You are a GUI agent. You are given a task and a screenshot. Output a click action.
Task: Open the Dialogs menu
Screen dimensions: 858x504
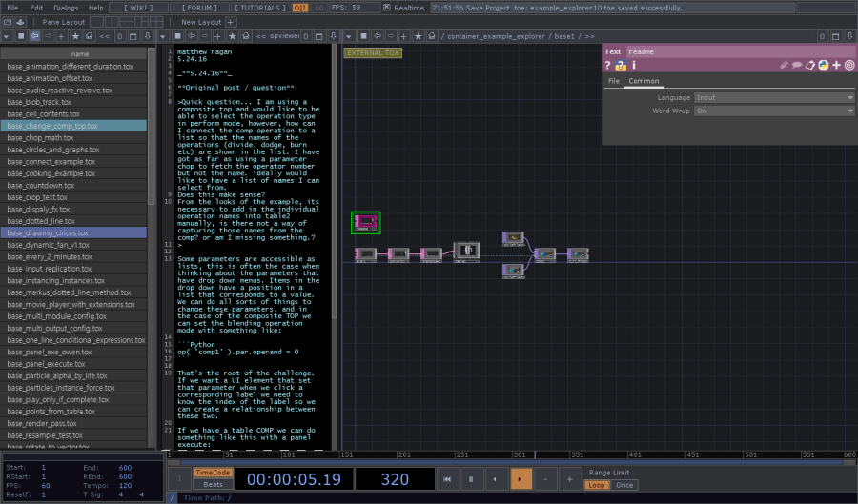(66, 8)
